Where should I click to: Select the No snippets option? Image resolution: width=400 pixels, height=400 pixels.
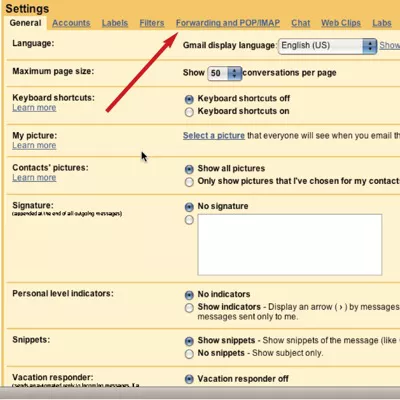point(189,354)
